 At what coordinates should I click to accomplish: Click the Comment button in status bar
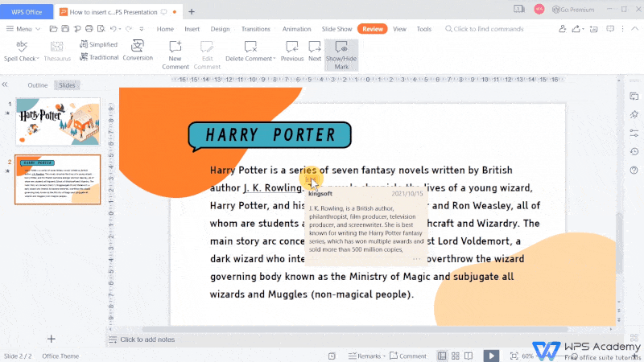point(408,356)
